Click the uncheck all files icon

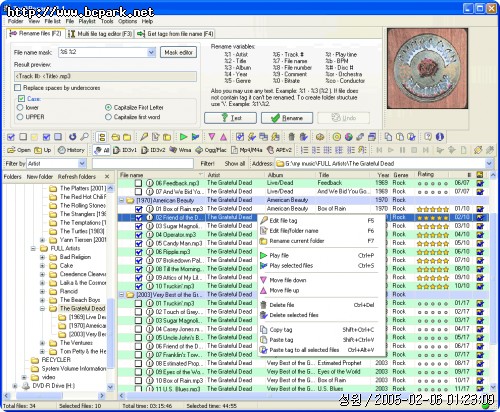[x=23, y=137]
